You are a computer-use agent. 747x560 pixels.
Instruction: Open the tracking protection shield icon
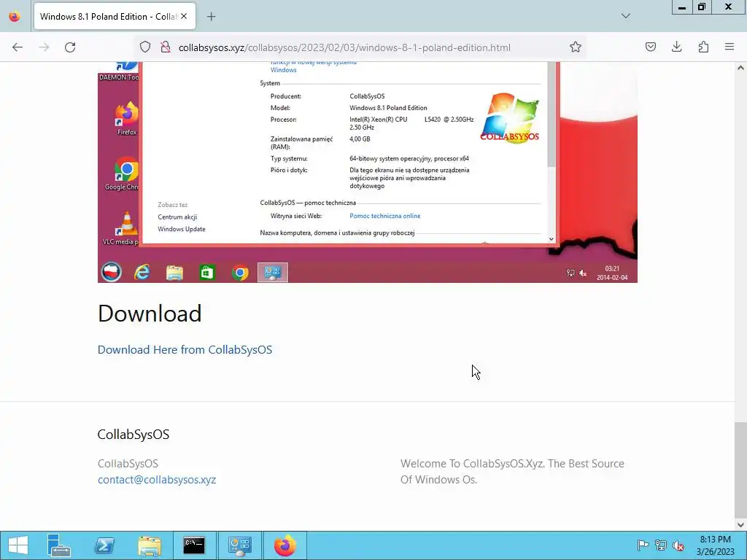145,47
